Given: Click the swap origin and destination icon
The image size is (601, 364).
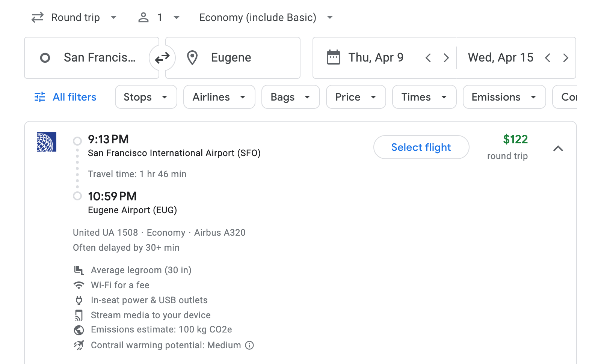Looking at the screenshot, I should (162, 57).
